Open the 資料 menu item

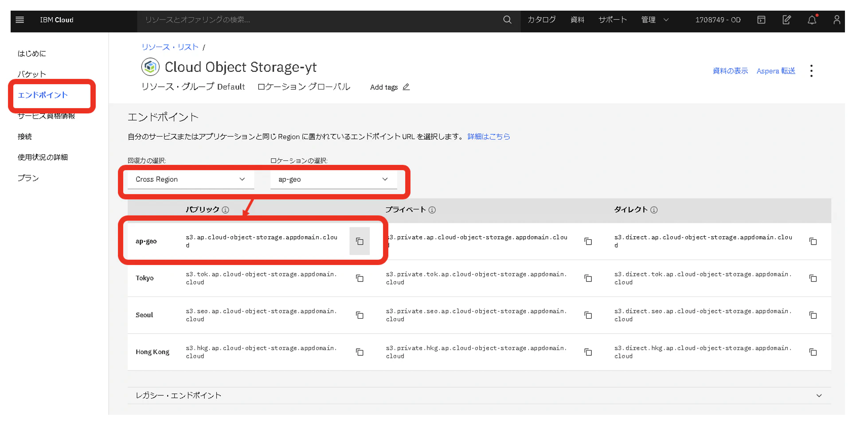(x=577, y=20)
